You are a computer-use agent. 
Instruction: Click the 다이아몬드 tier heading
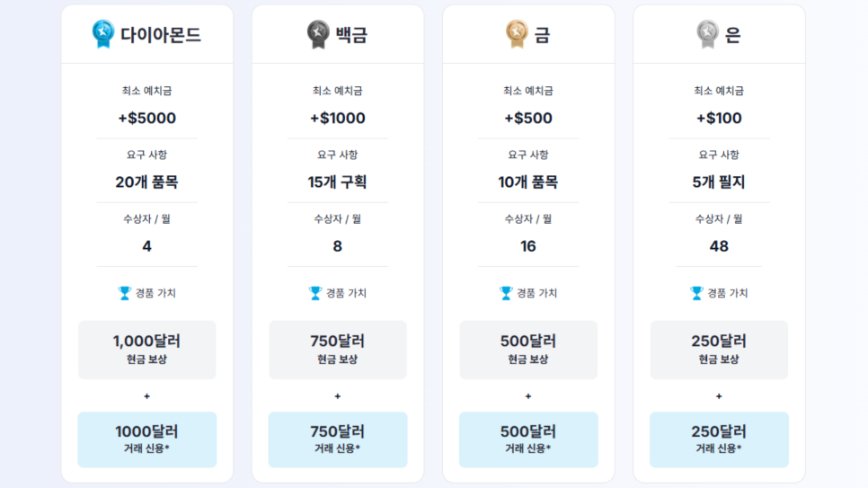161,36
